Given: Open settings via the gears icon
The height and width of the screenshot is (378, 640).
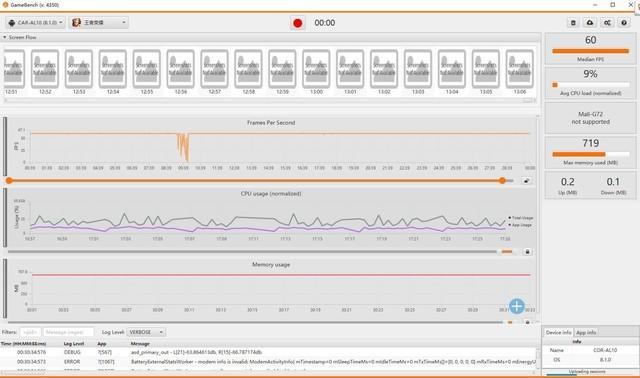Looking at the screenshot, I should pos(607,23).
